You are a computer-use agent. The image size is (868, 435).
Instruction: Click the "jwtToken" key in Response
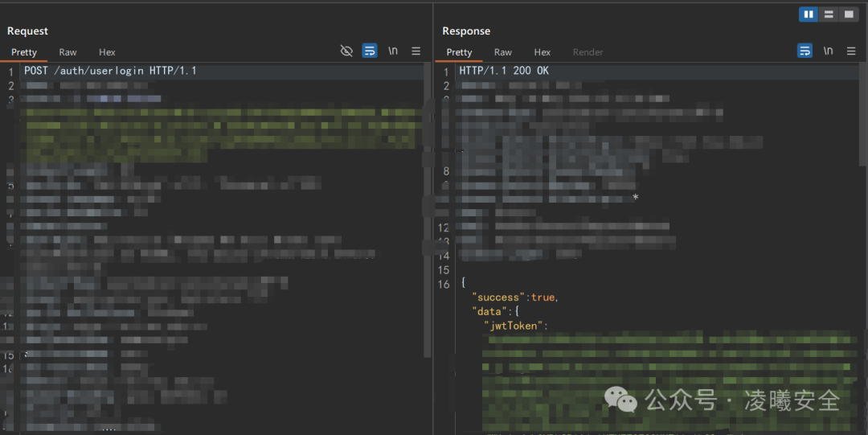coord(513,326)
